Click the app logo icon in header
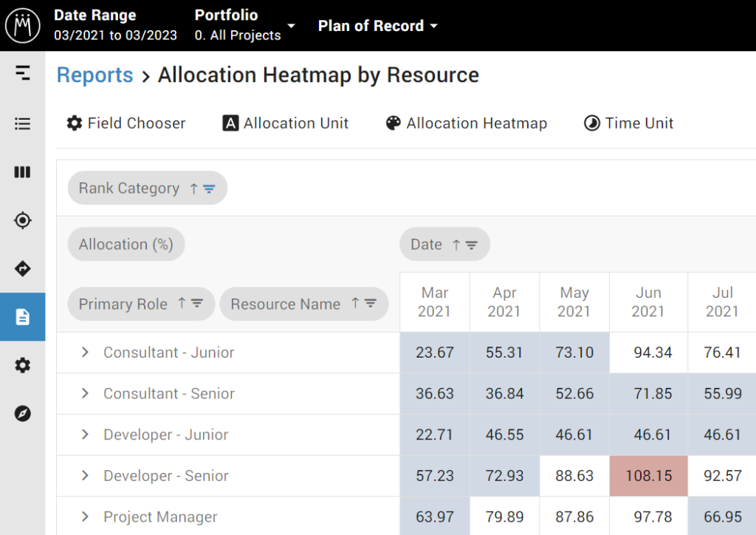The height and width of the screenshot is (535, 756). coord(23,25)
